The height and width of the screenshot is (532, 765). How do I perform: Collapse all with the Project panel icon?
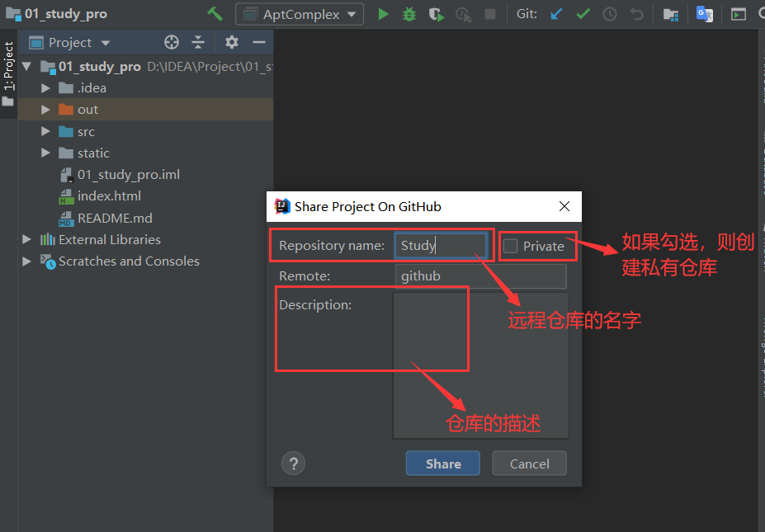(x=197, y=42)
